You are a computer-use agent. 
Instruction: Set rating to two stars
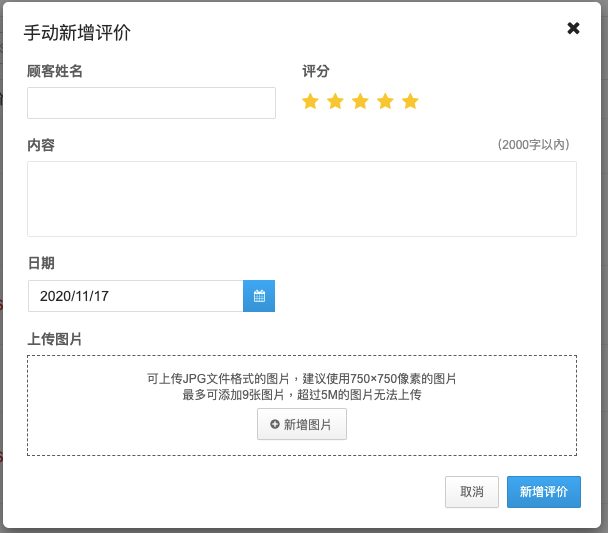[335, 102]
